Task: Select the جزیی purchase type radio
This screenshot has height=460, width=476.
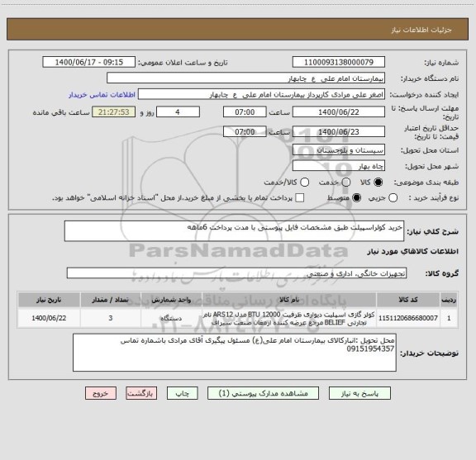Action: 393,198
